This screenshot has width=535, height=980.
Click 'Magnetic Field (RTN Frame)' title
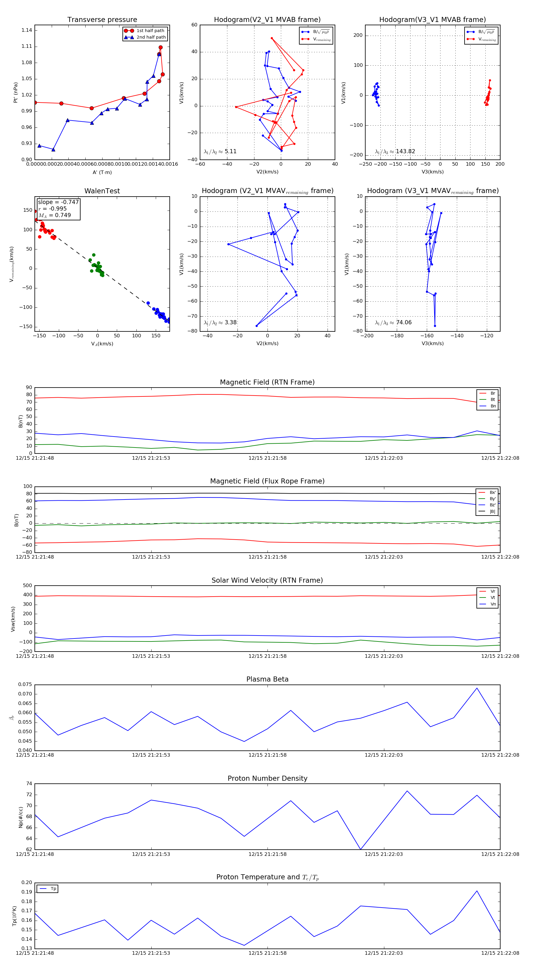267,382
